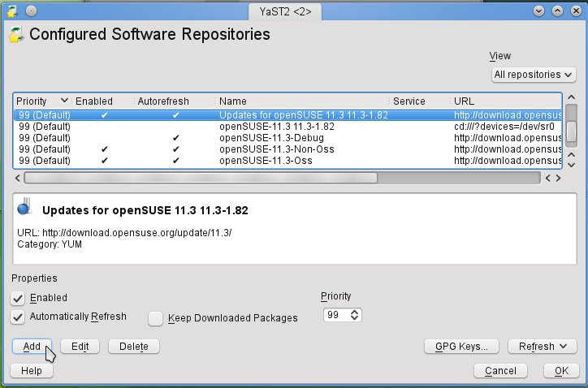Enable Keep Downloaded Packages
This screenshot has width=588, height=388.
(x=155, y=319)
